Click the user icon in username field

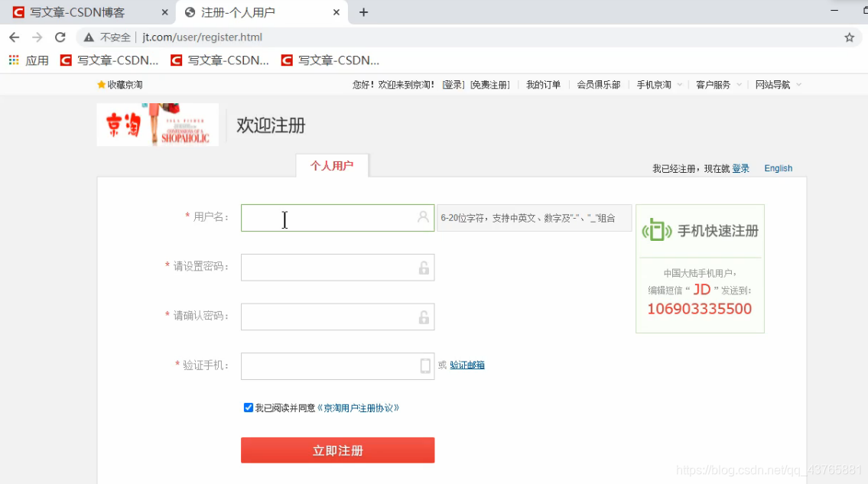423,217
